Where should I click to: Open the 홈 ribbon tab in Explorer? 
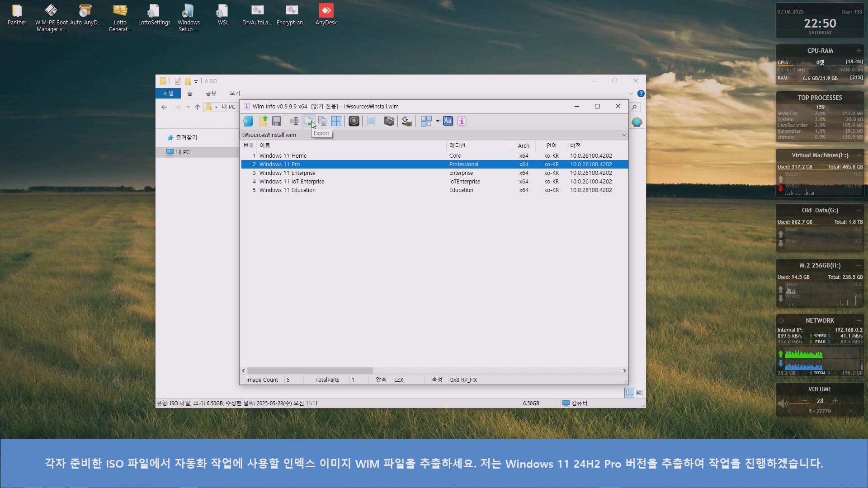(x=190, y=93)
